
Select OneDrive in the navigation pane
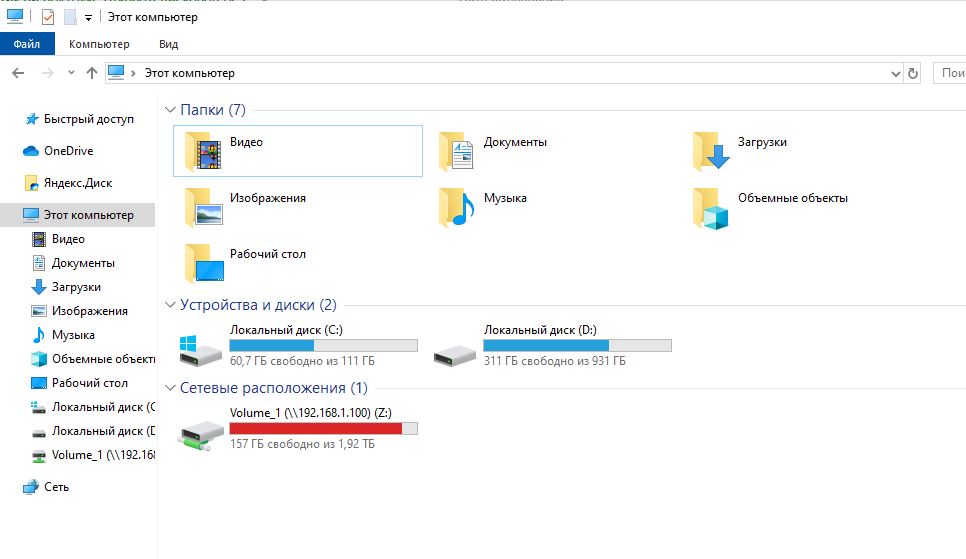(x=68, y=151)
